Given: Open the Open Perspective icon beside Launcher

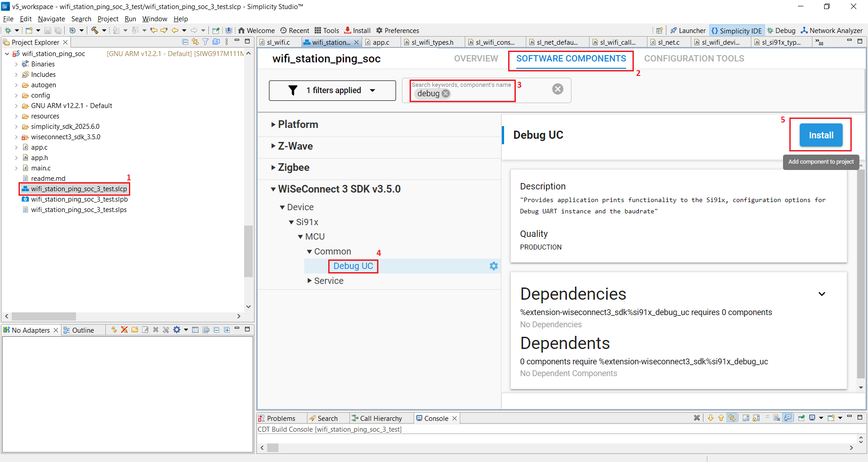Looking at the screenshot, I should 659,30.
